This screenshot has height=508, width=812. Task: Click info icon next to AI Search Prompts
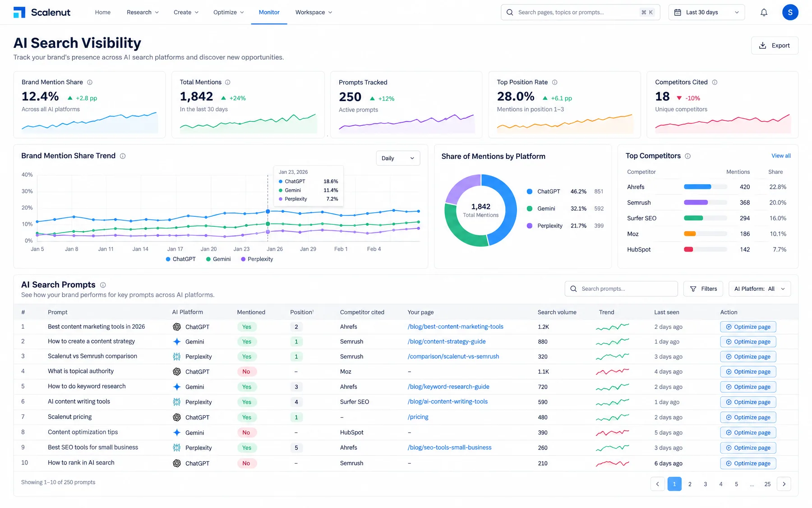tap(103, 285)
